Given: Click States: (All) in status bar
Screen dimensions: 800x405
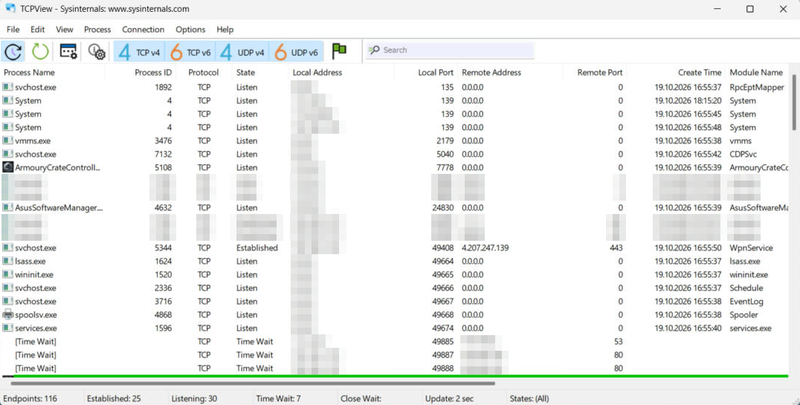Looking at the screenshot, I should (530, 398).
